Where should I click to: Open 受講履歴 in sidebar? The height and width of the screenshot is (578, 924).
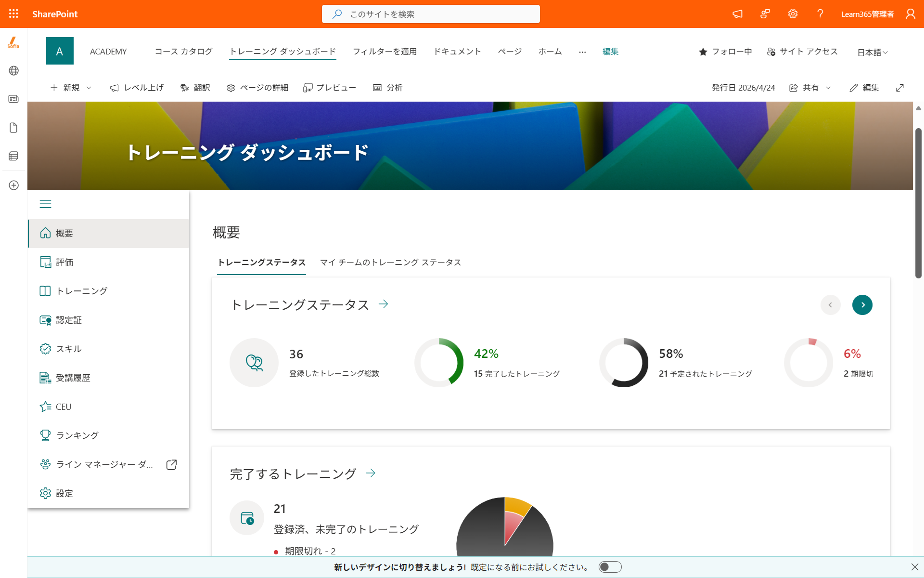pyautogui.click(x=109, y=378)
